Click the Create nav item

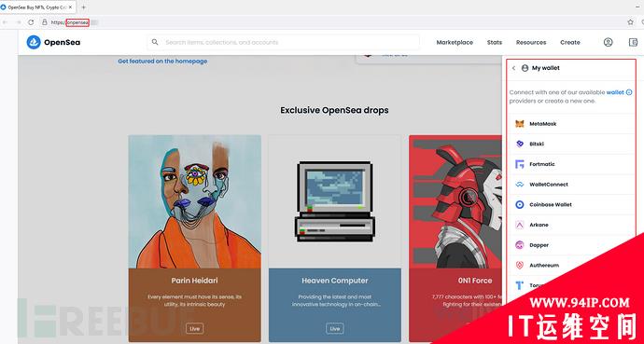click(570, 42)
